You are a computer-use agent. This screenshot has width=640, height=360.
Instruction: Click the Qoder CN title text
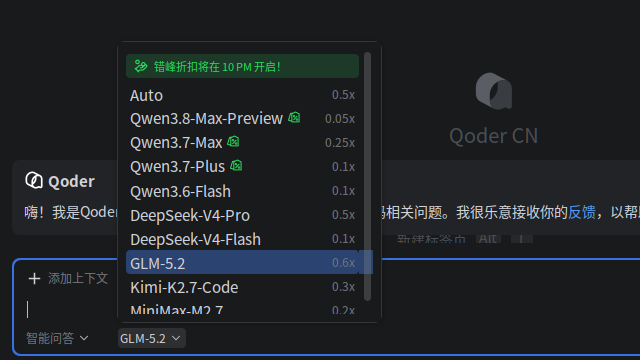coord(493,136)
